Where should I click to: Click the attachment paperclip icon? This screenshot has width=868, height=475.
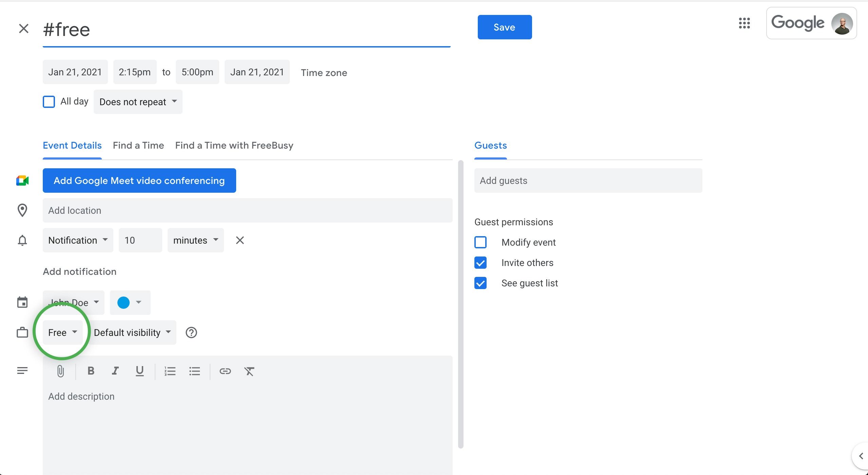60,371
